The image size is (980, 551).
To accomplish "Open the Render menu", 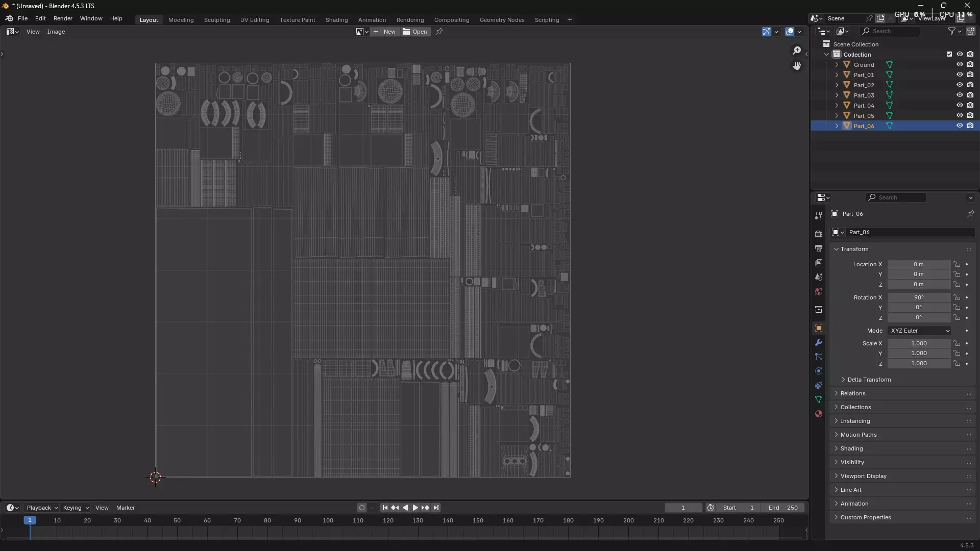I will 63,18.
